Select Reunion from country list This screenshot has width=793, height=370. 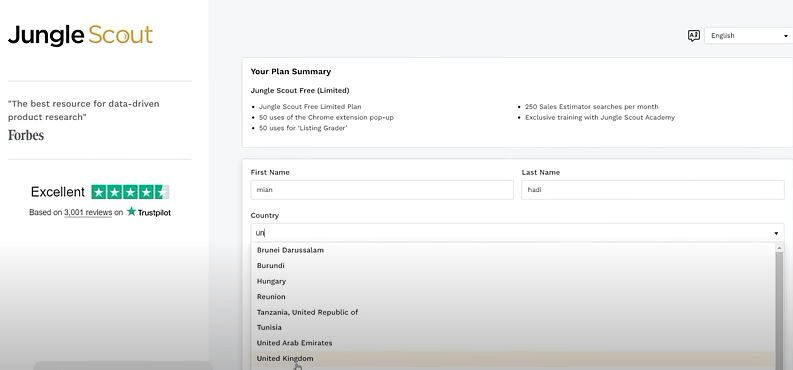tap(513, 297)
